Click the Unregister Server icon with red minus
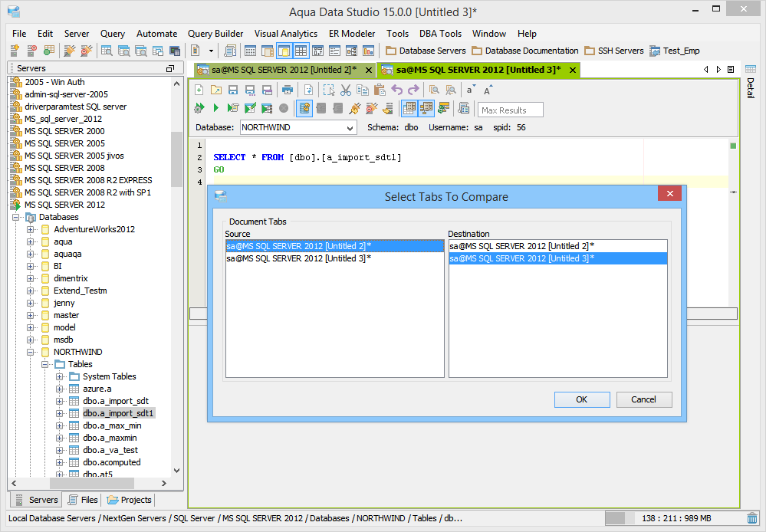766x532 pixels. pyautogui.click(x=31, y=51)
